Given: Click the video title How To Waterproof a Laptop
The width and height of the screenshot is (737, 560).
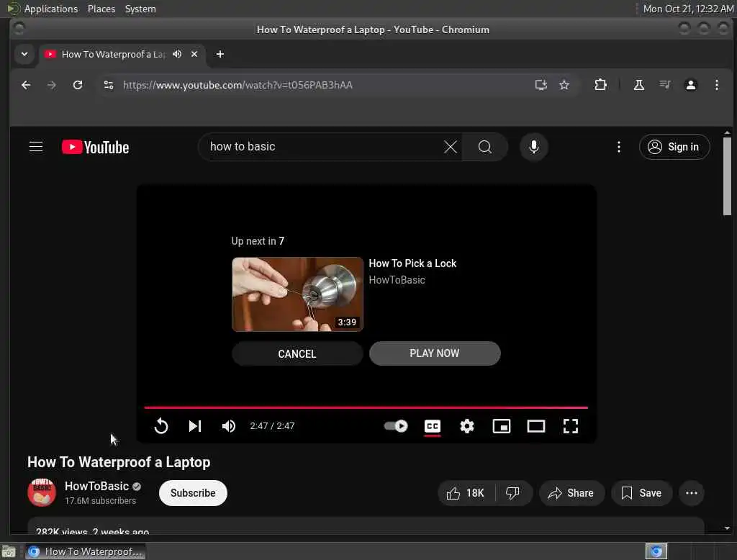Looking at the screenshot, I should (x=119, y=462).
